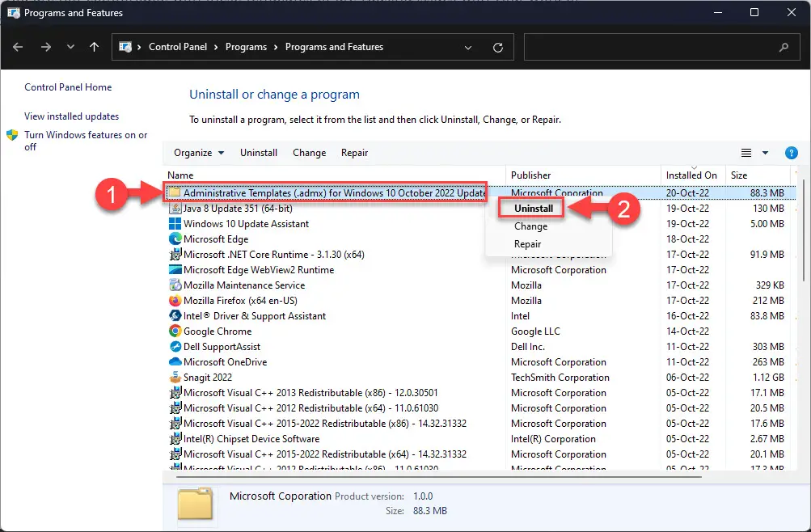The width and height of the screenshot is (811, 532).
Task: Select Windows 10 Update Assistant entry
Action: click(x=246, y=224)
